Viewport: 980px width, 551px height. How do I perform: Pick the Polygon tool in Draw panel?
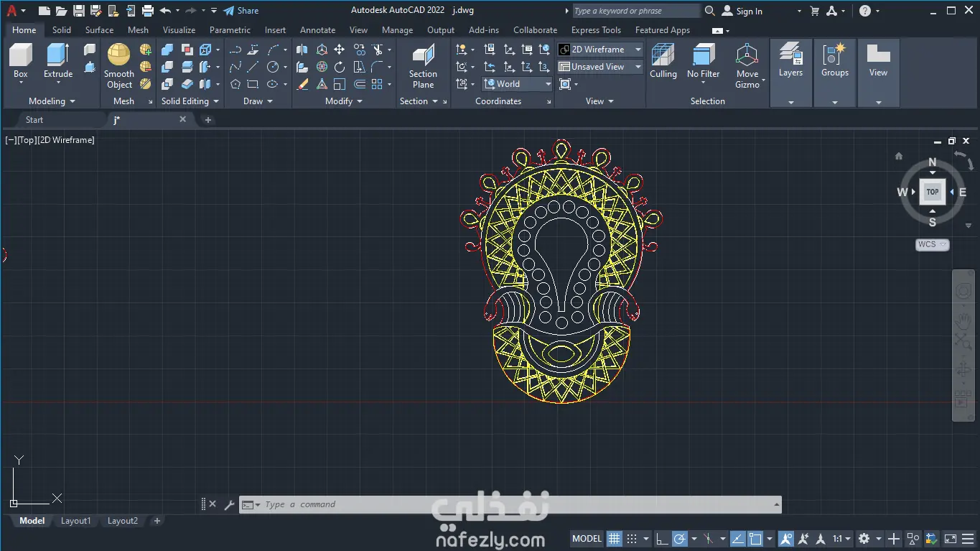click(x=235, y=84)
